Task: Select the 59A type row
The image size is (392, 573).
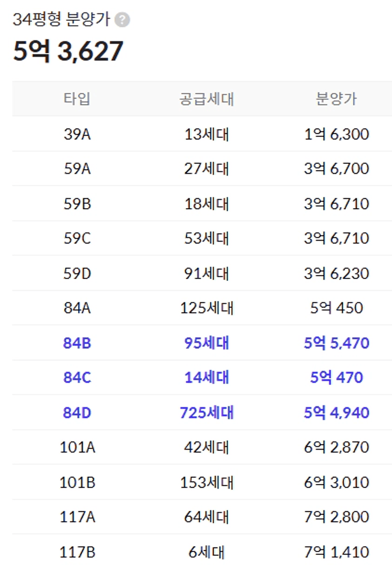Action: 202,169
